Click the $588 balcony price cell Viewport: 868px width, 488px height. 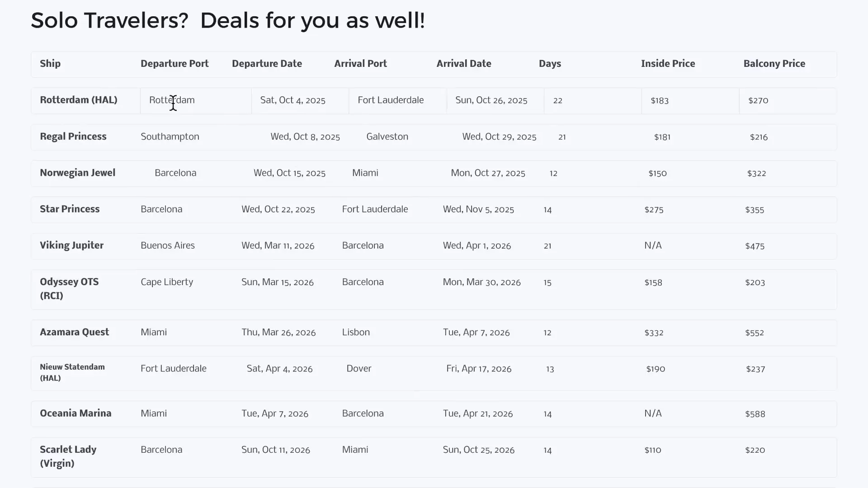point(755,414)
